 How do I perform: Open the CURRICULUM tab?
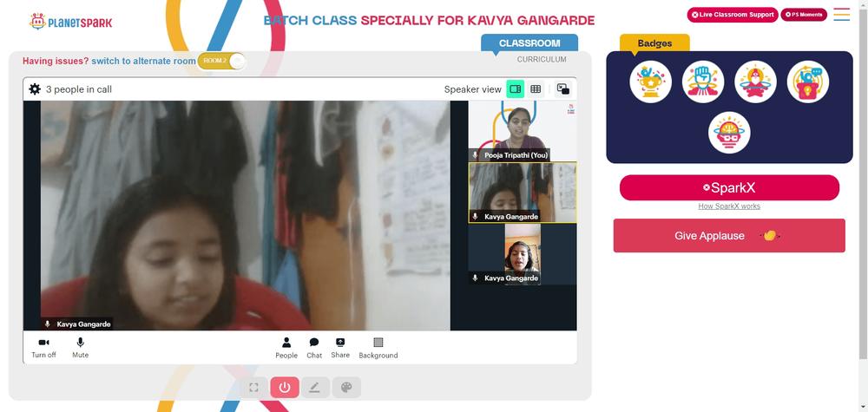(x=542, y=59)
